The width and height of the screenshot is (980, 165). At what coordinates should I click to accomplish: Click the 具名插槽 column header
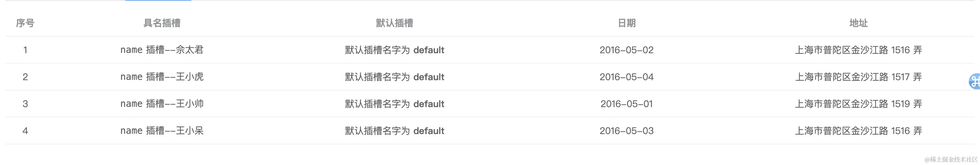[162, 23]
